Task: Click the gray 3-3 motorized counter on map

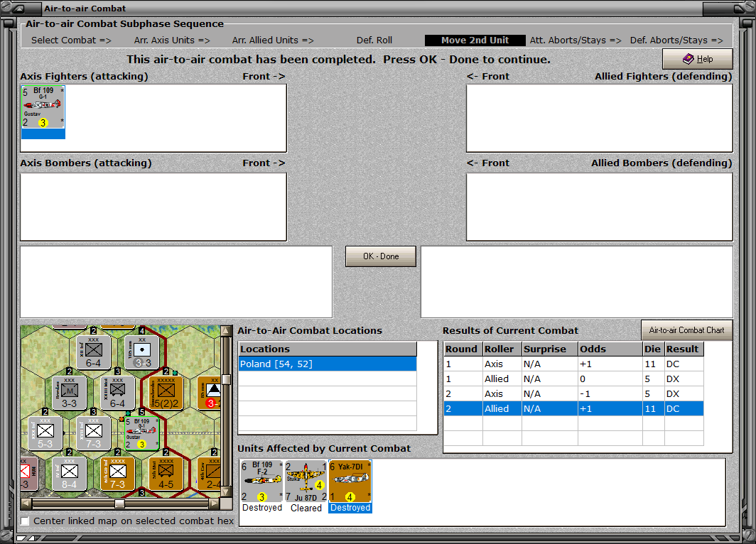Action: [x=70, y=393]
